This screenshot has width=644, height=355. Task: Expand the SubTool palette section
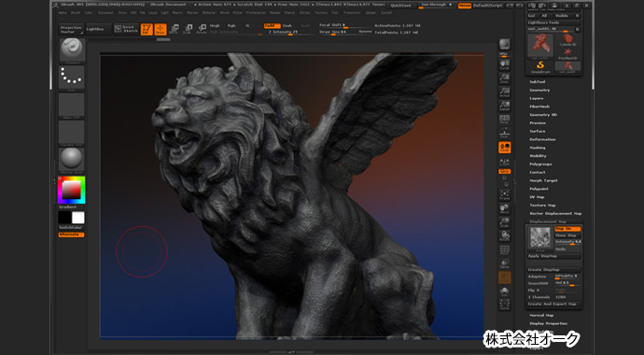coord(538,82)
